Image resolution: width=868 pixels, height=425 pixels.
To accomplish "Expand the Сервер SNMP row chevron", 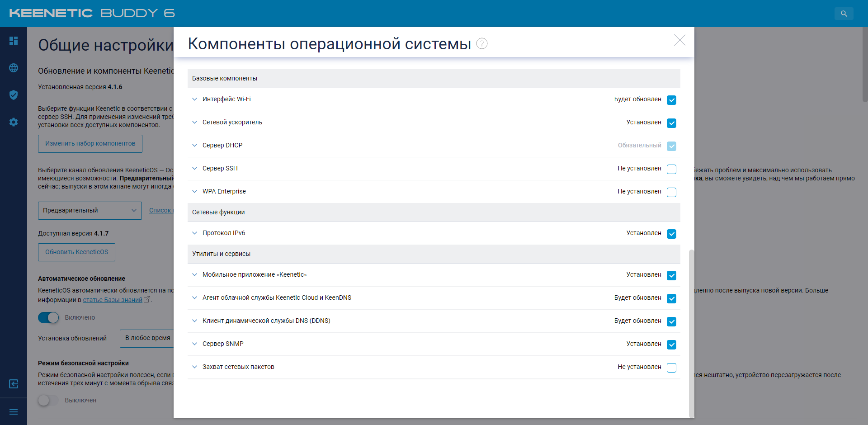I will coord(194,344).
